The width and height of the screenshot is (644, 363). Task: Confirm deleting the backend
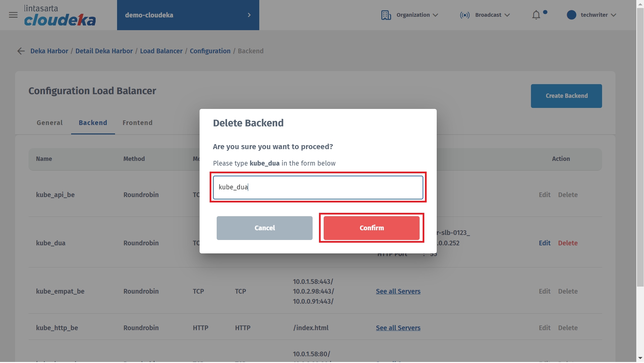[x=372, y=228]
